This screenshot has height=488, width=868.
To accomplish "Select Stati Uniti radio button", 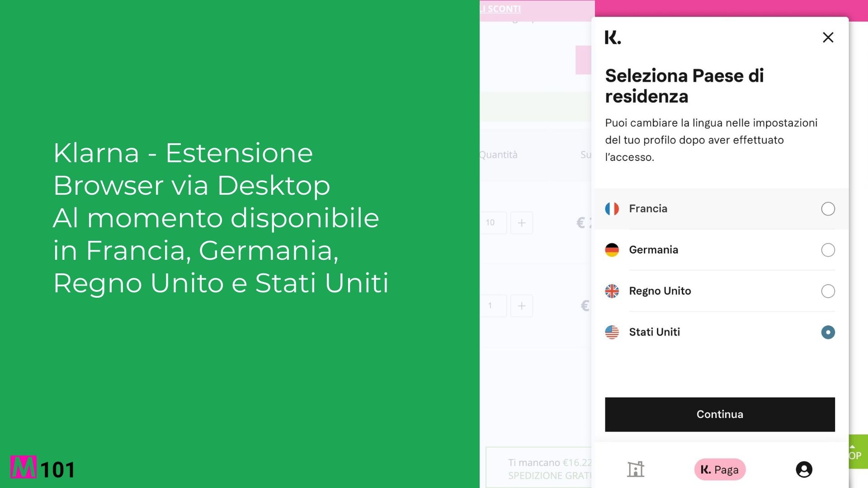I will click(828, 332).
